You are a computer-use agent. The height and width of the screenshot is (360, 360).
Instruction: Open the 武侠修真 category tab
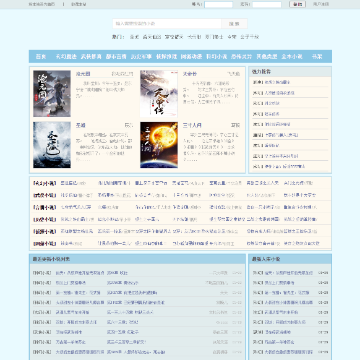click(x=91, y=57)
